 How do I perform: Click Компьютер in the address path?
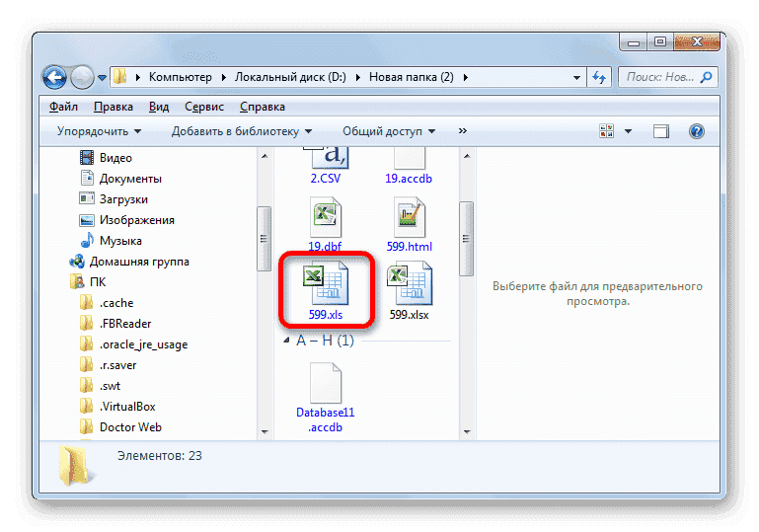tap(180, 77)
